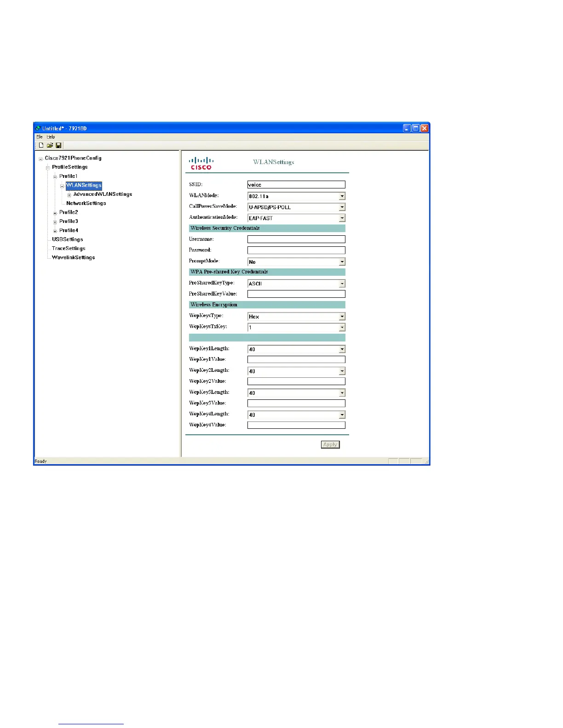Select WLANSettings in the tree
The width and height of the screenshot is (563, 728).
[84, 185]
